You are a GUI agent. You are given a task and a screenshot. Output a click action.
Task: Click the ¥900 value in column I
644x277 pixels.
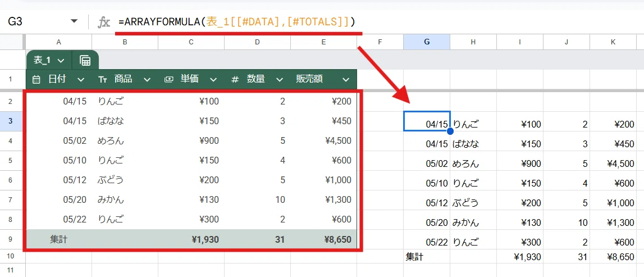531,164
